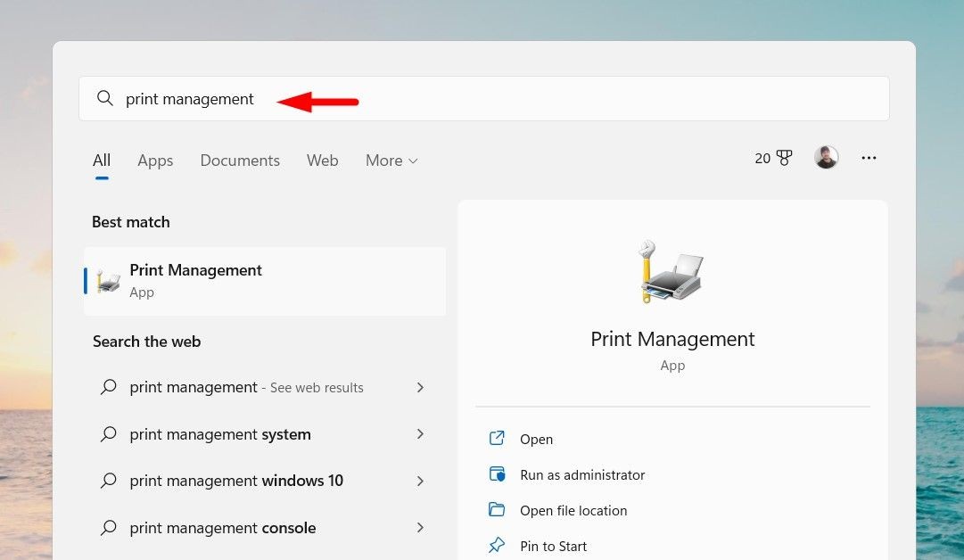Select the Web filter tab
Viewport: 964px width, 560px height.
pos(322,161)
